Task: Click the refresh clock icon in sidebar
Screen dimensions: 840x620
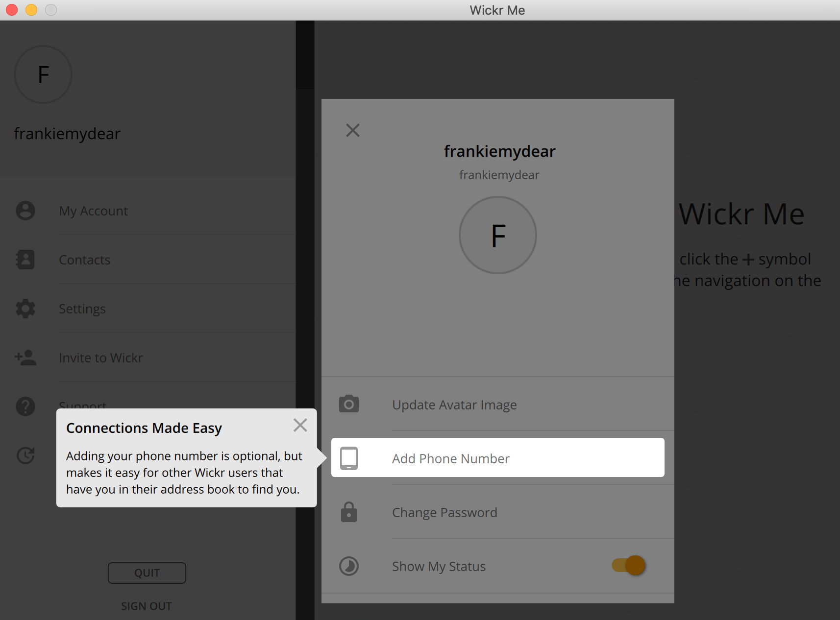Action: (25, 455)
